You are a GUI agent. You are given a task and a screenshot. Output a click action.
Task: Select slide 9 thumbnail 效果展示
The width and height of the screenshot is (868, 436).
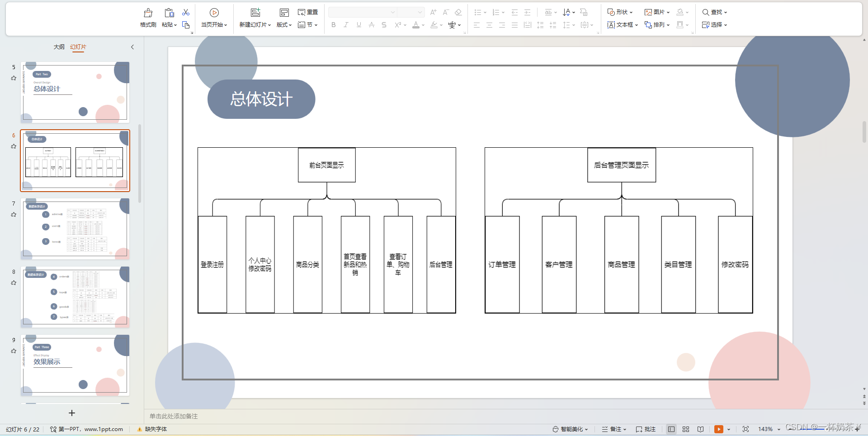75,366
